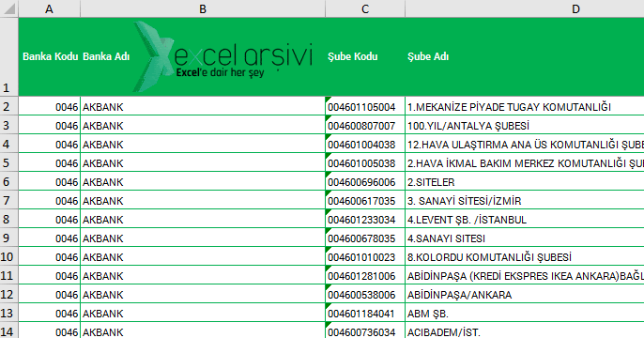Select AKBANK cell in row 12
Image resolution: width=644 pixels, height=338 pixels.
click(x=203, y=295)
